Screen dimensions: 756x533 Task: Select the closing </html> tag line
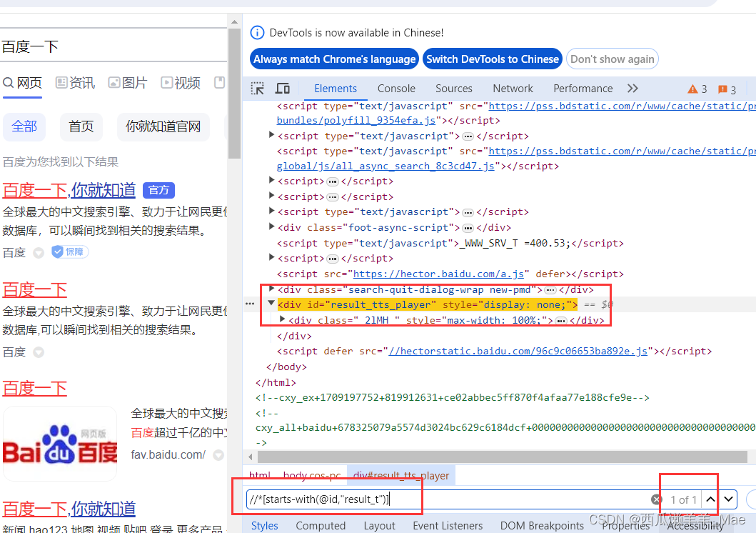point(276,382)
